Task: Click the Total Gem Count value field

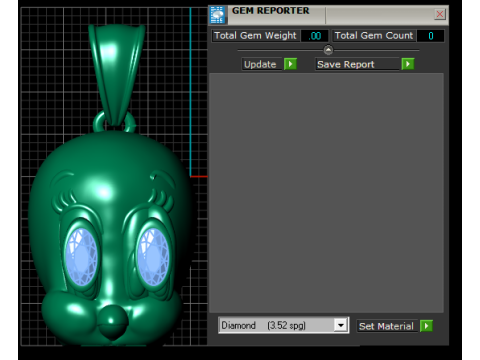Action: pos(431,36)
